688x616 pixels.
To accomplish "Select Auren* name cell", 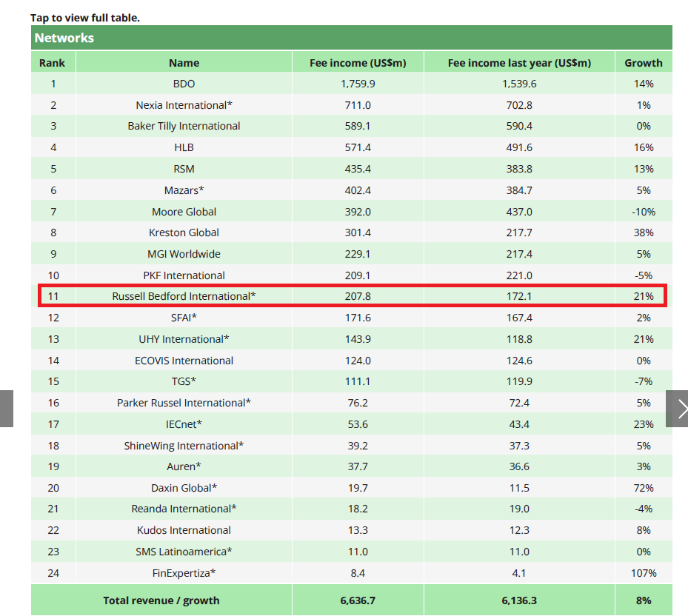I will click(x=184, y=466).
